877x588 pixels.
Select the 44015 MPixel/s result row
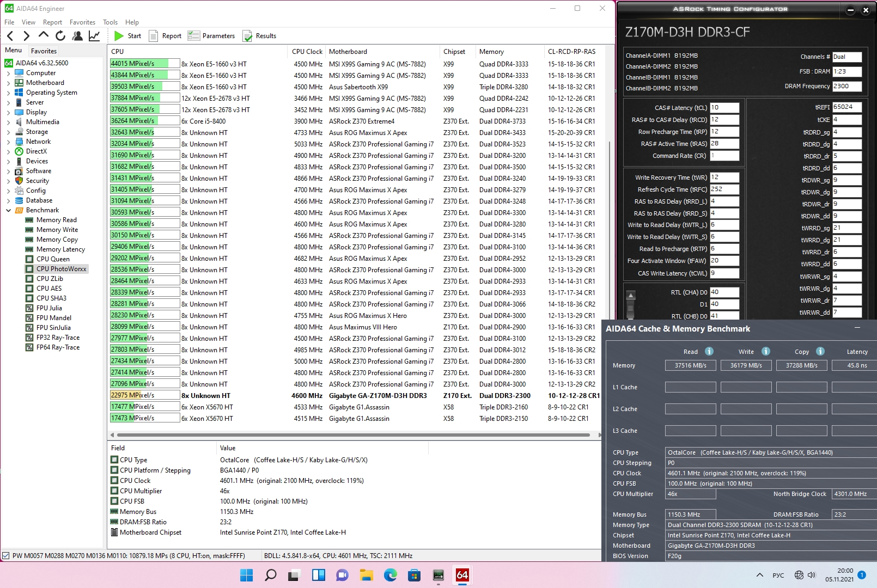tap(354, 64)
